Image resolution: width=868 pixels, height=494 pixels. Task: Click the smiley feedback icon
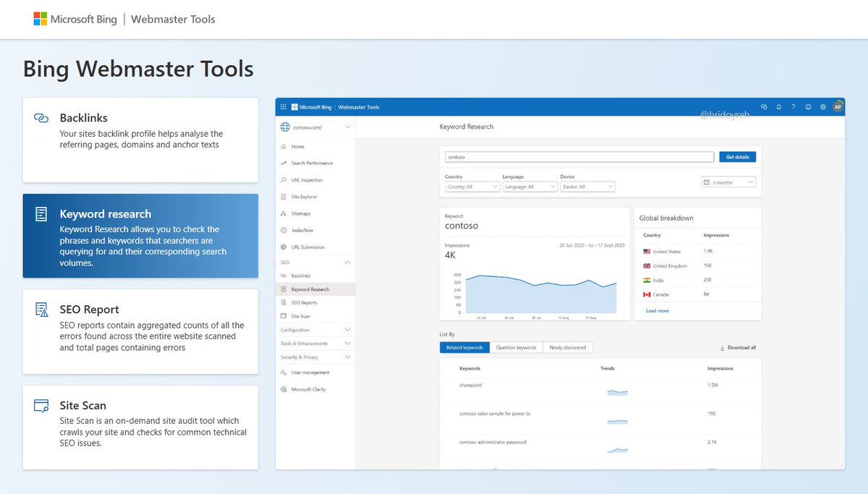tap(808, 107)
